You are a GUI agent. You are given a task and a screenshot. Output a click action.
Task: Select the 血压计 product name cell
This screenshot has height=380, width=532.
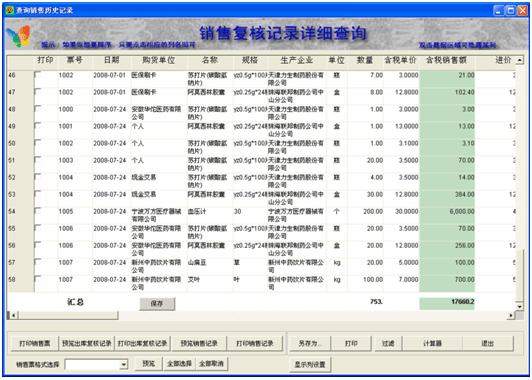click(210, 215)
